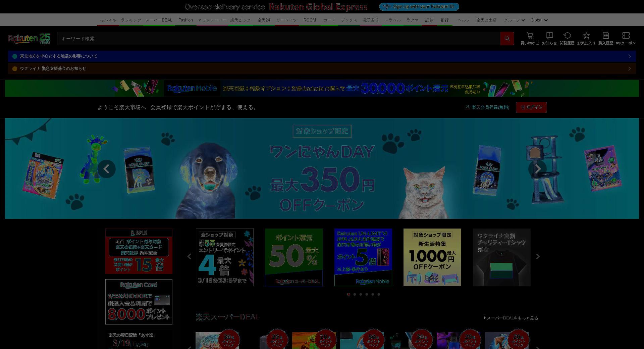Open the 楽天ビック menu item
The image size is (644, 349).
(240, 20)
